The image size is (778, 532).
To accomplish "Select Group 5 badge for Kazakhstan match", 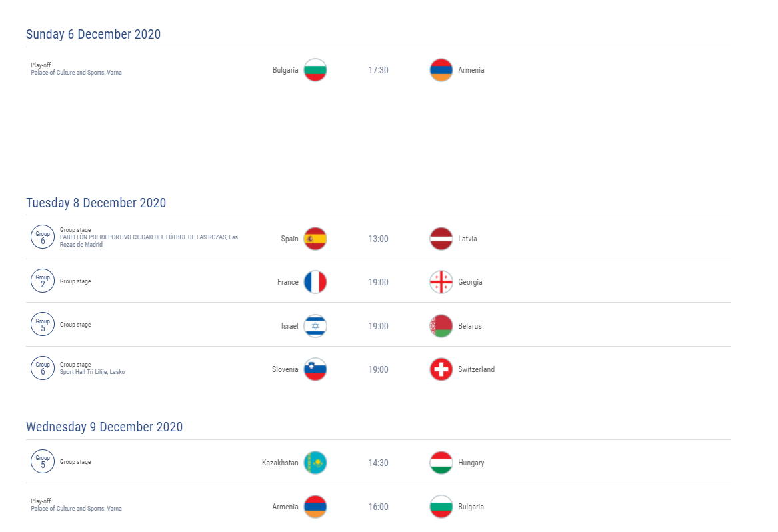I will (x=43, y=461).
